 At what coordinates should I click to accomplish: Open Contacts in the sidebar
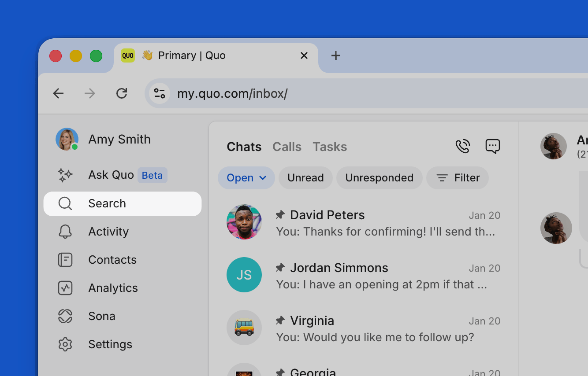point(123,260)
